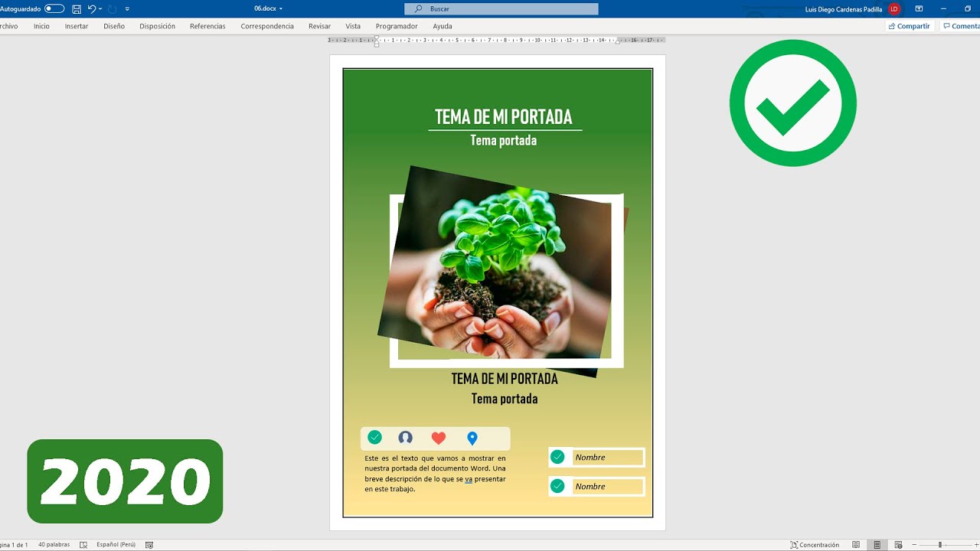Open the Programador tab
The height and width of the screenshot is (551, 980).
pyautogui.click(x=397, y=26)
